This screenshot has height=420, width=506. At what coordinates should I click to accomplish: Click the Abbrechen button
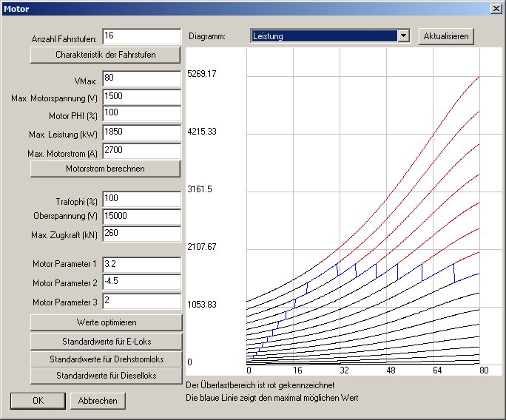coord(98,401)
